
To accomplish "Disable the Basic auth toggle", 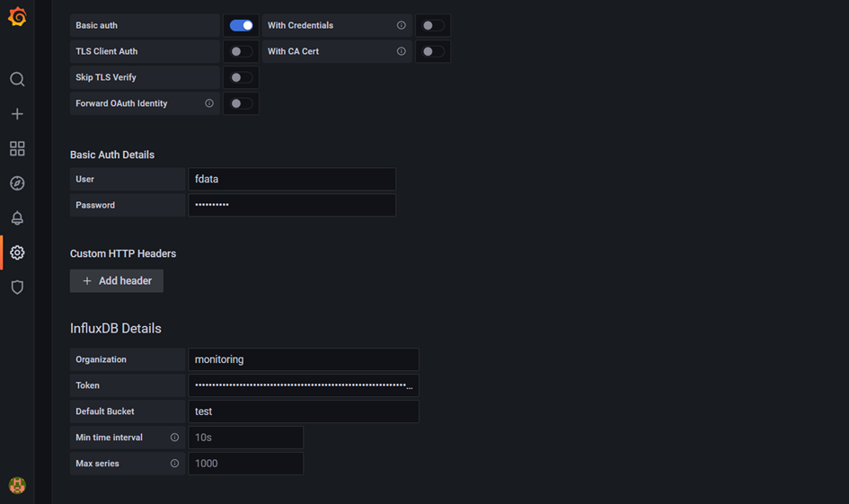I will coord(241,25).
